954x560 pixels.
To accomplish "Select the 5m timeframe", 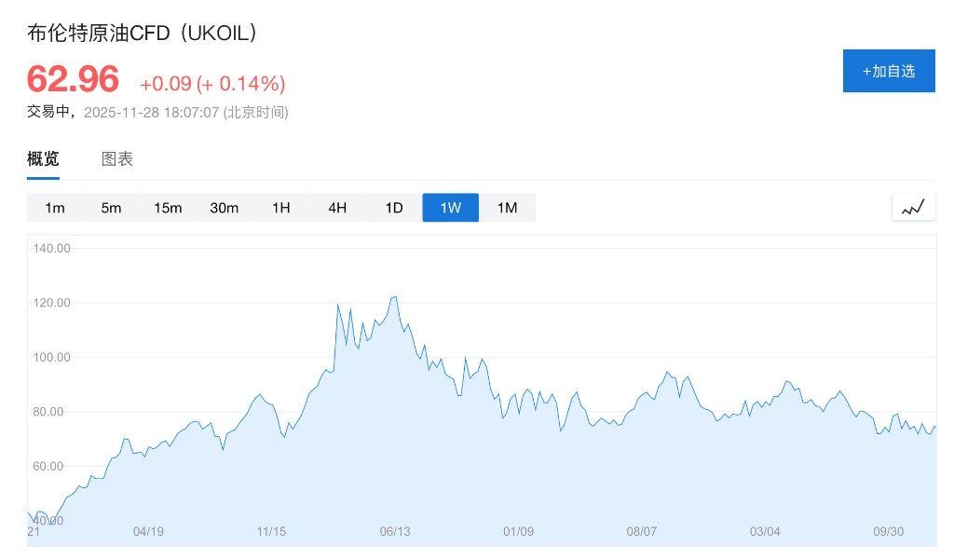I will [112, 208].
